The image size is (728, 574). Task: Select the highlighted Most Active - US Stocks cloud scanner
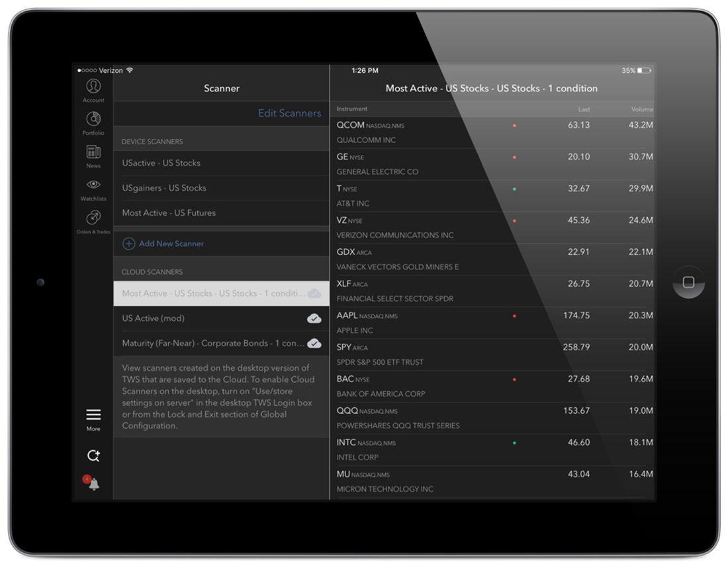point(221,293)
